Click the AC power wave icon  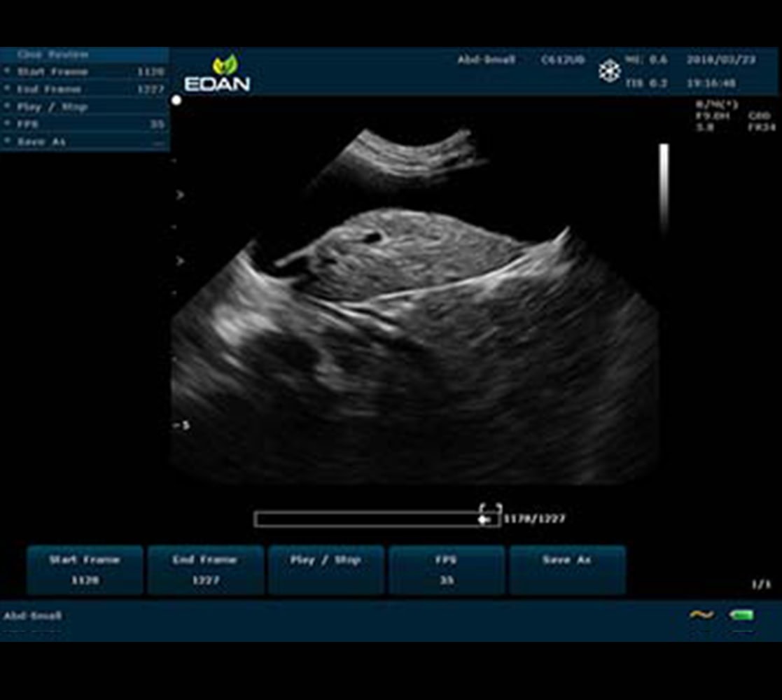pos(701,612)
